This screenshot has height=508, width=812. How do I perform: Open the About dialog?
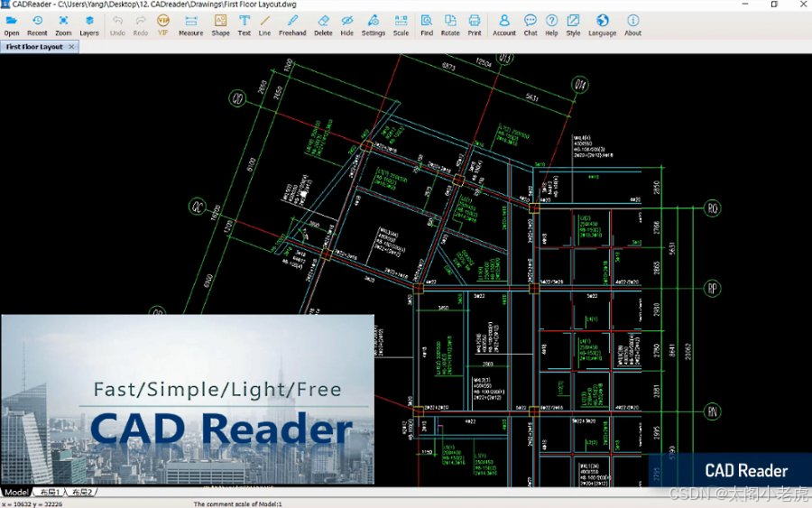(x=632, y=25)
